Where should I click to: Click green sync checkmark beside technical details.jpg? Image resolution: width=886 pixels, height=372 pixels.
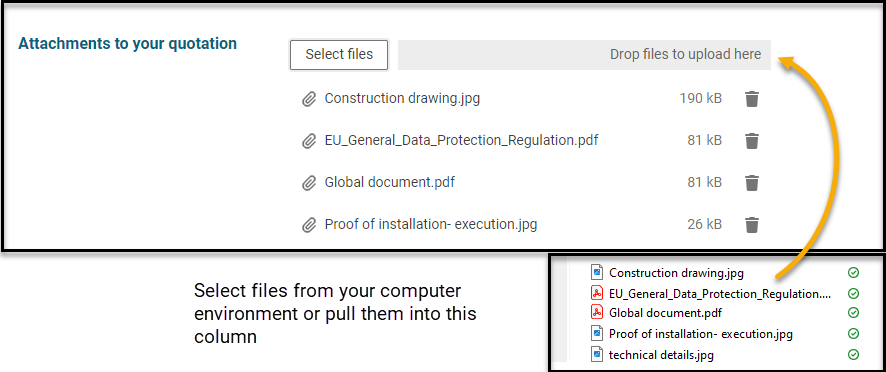(x=853, y=355)
